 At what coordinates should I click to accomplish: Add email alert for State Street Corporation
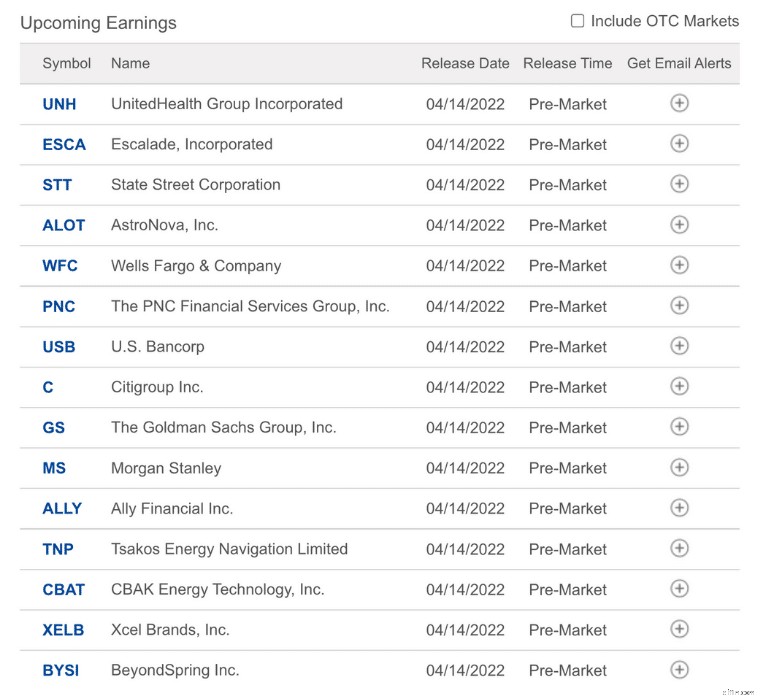(x=679, y=184)
